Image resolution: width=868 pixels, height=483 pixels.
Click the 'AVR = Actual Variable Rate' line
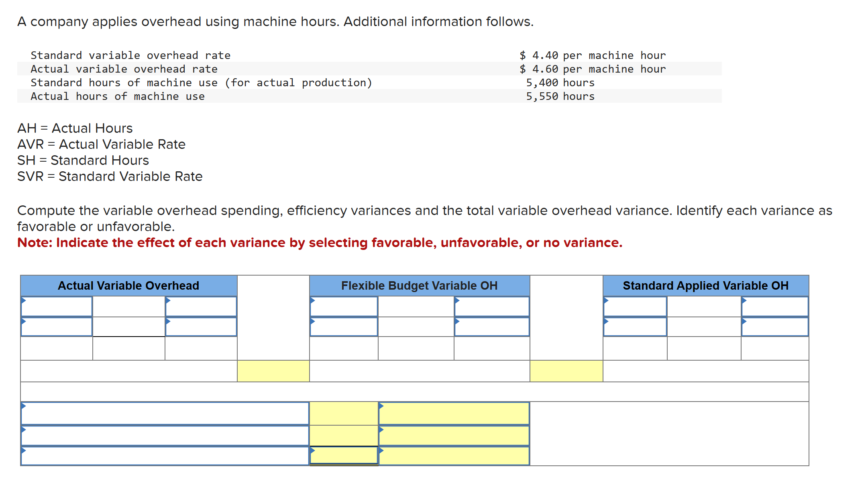coord(101,144)
